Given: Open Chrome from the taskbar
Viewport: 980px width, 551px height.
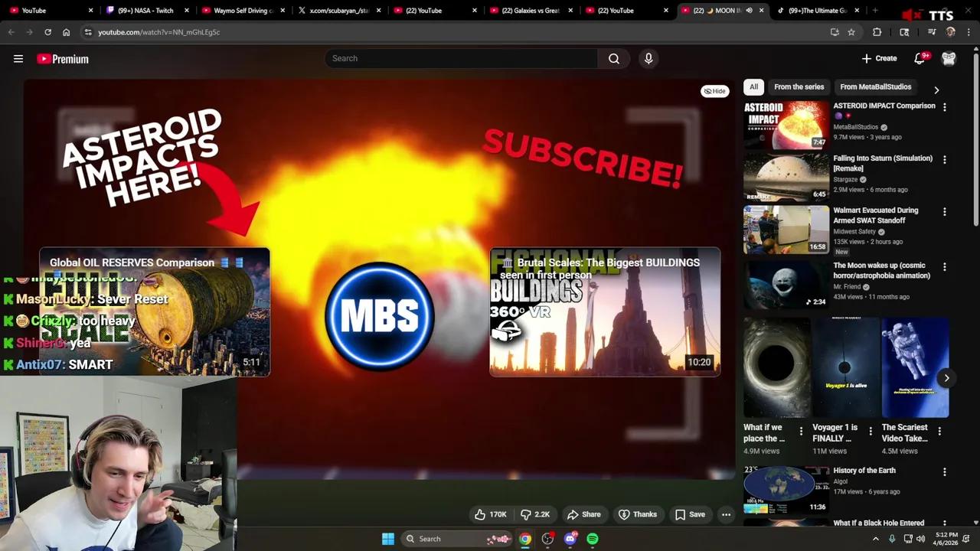Looking at the screenshot, I should click(525, 539).
